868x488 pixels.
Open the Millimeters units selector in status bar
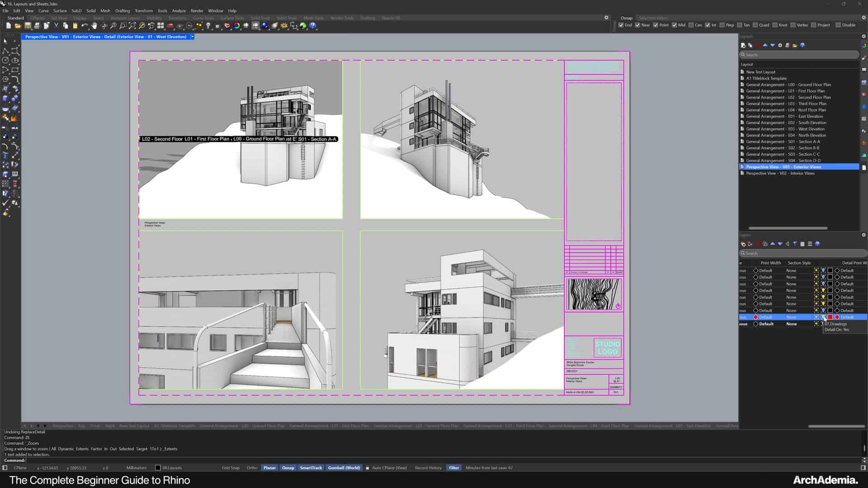tap(137, 468)
